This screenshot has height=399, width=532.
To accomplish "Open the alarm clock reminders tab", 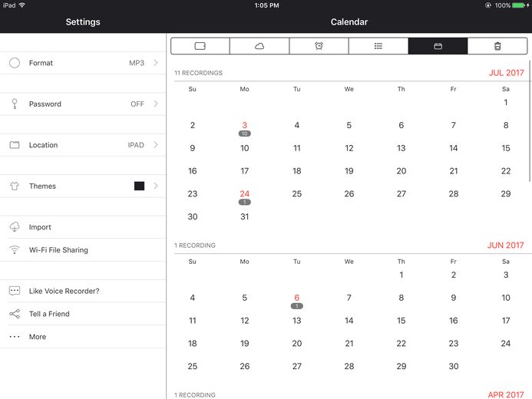I will point(319,46).
